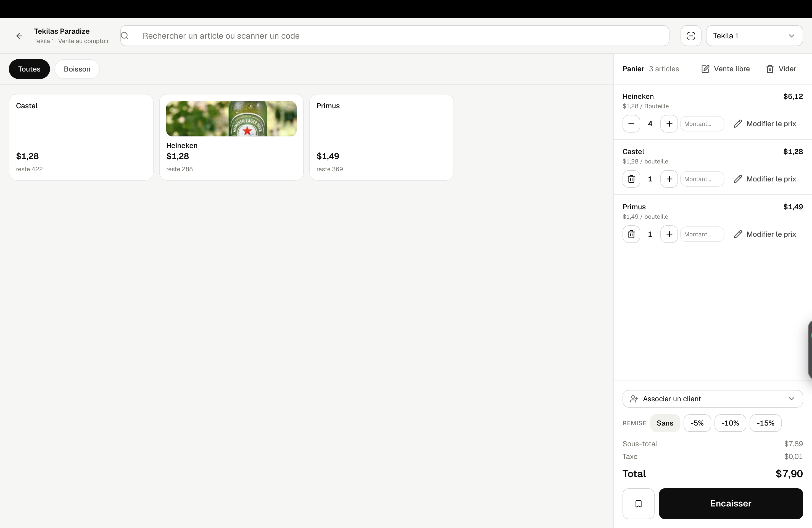
Task: Choose Sans remise option
Action: coord(665,423)
